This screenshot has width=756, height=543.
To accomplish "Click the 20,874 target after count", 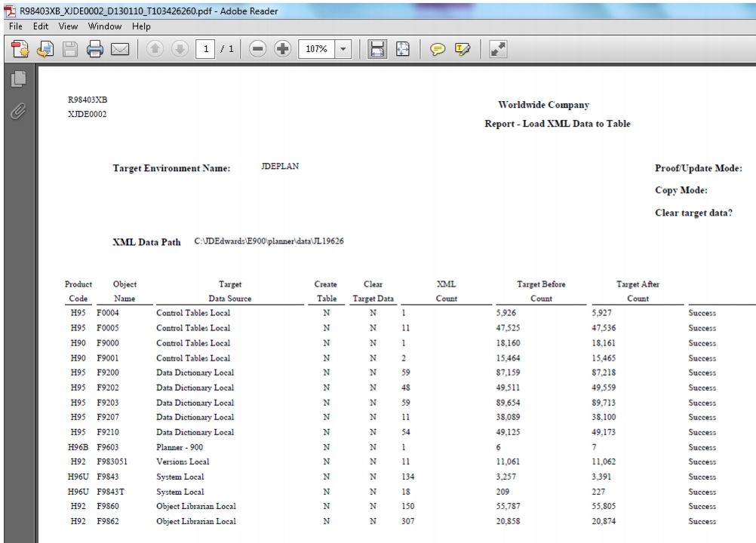I will click(604, 521).
